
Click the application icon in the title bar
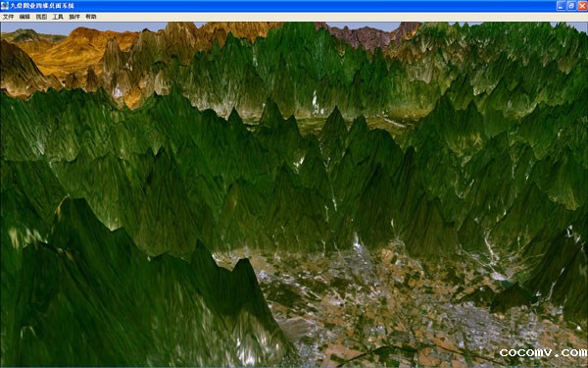coord(5,6)
